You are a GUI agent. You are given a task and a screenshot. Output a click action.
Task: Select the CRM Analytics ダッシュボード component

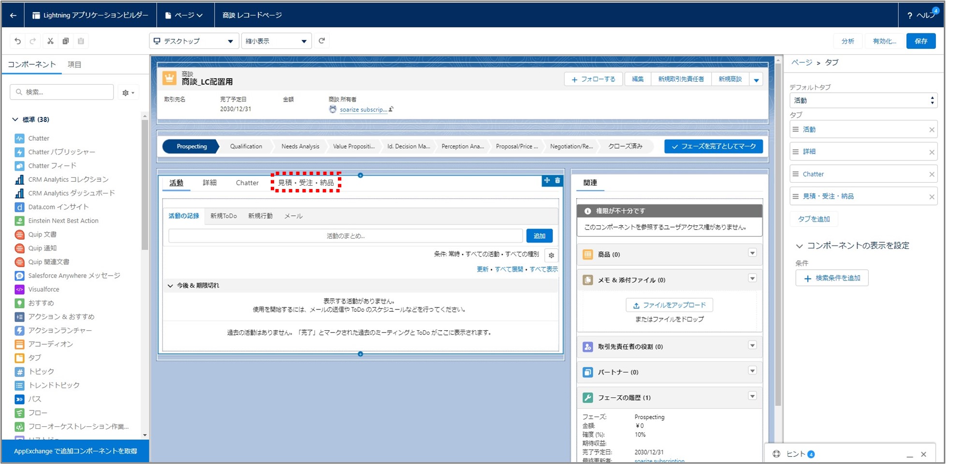point(71,193)
